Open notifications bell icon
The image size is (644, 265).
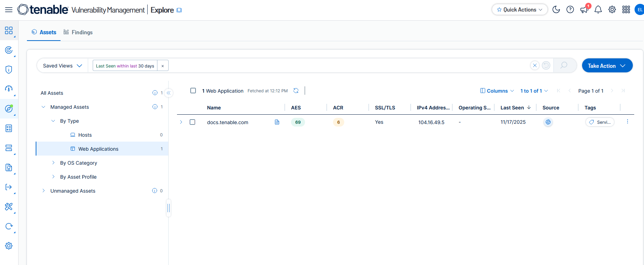click(598, 10)
